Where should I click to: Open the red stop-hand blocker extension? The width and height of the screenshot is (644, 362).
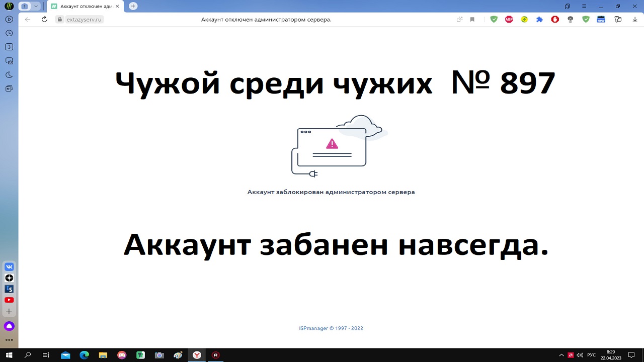point(555,20)
